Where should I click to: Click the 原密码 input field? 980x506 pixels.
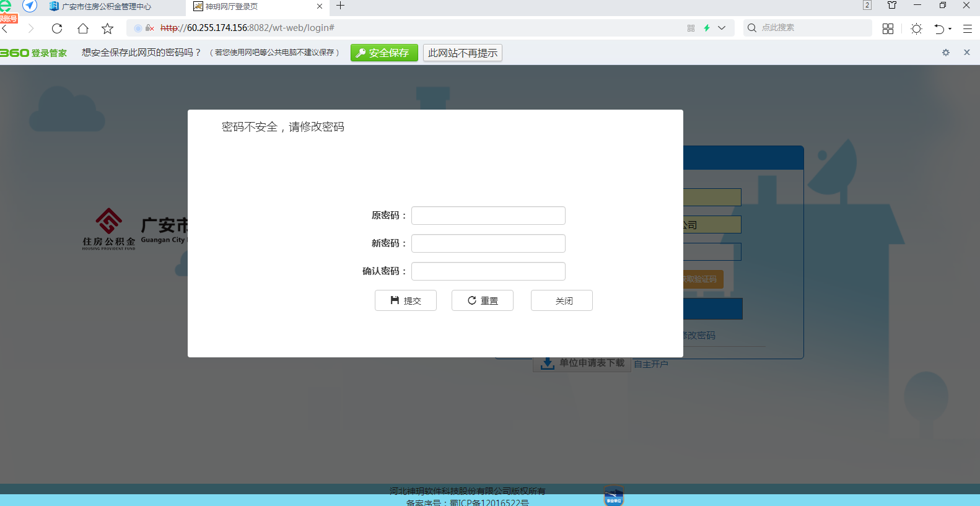point(488,216)
